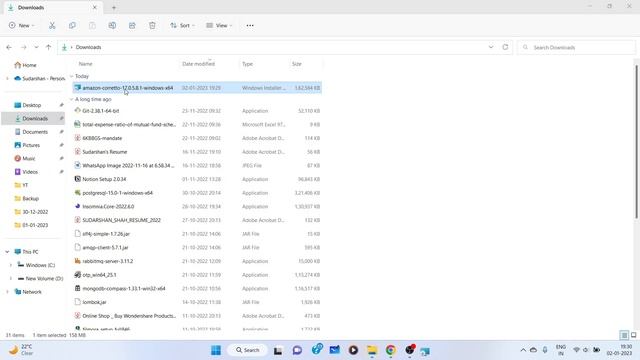Expand the address bar history dropdown
Viewport: 640px width, 360px height.
[491, 47]
